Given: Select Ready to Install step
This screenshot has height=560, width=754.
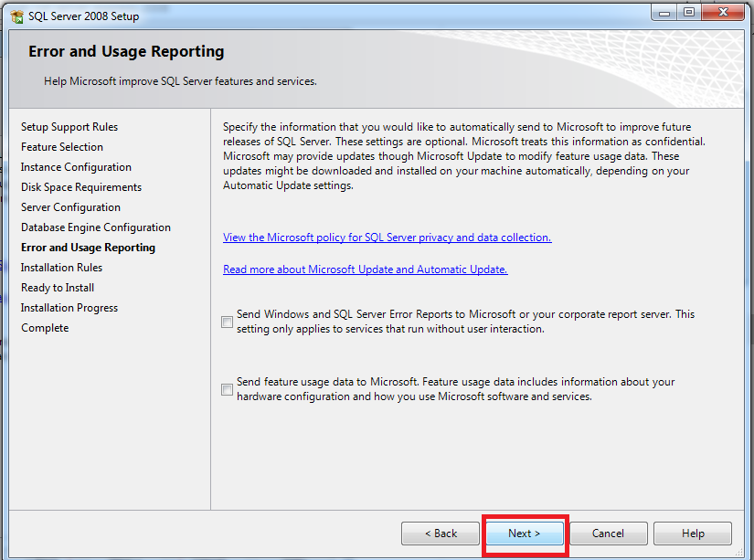Looking at the screenshot, I should point(58,288).
